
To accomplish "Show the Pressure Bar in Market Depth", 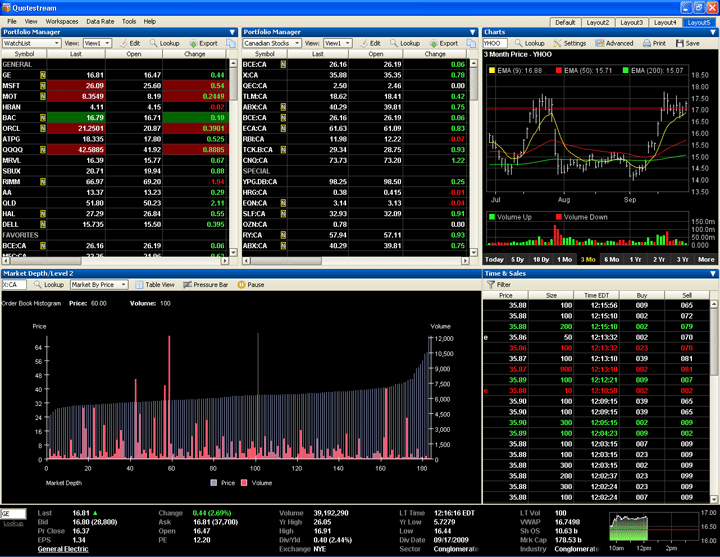I will (205, 285).
